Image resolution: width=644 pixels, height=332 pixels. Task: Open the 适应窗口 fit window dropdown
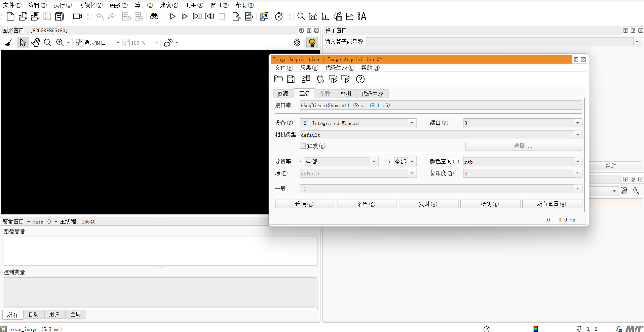coord(118,43)
